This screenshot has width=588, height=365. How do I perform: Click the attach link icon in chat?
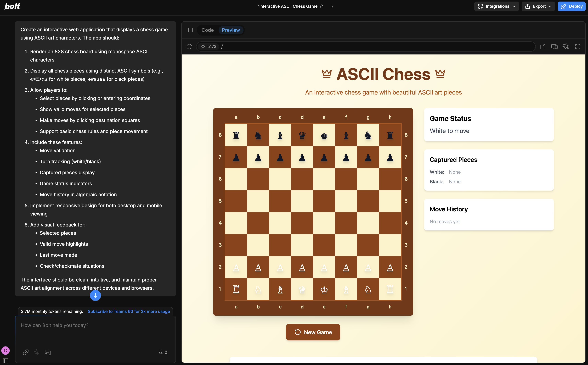click(26, 352)
